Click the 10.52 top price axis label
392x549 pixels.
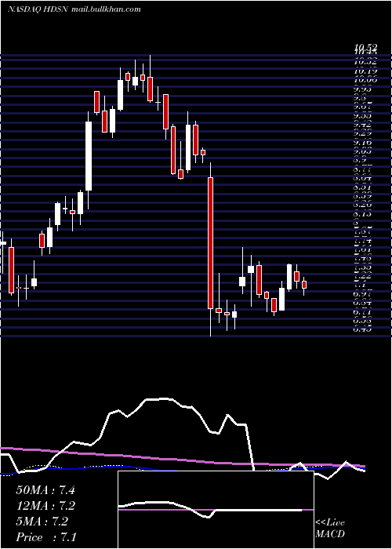(x=365, y=47)
